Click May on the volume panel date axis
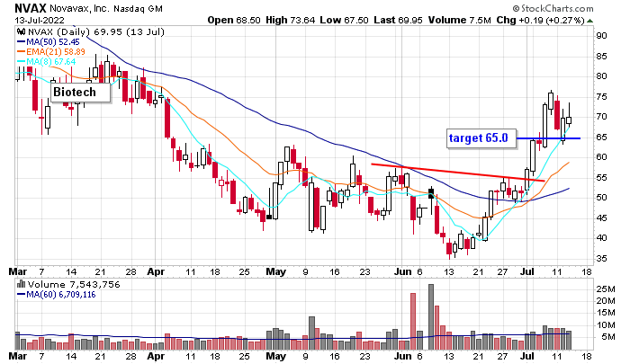This screenshot has height=364, width=630. click(x=275, y=356)
